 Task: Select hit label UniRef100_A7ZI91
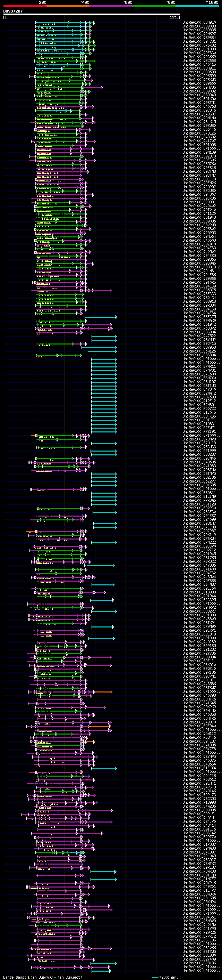pyautogui.click(x=199, y=431)
